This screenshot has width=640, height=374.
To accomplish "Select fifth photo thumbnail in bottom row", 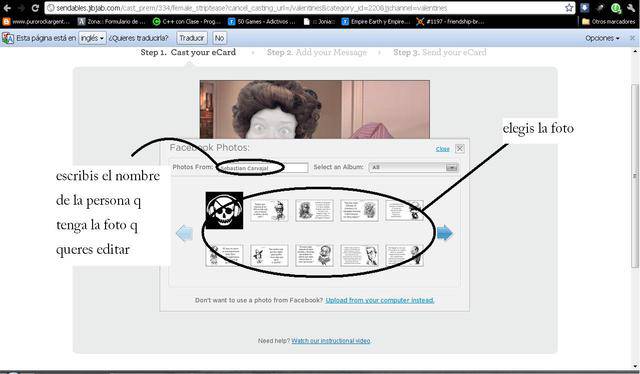I will pos(404,256).
